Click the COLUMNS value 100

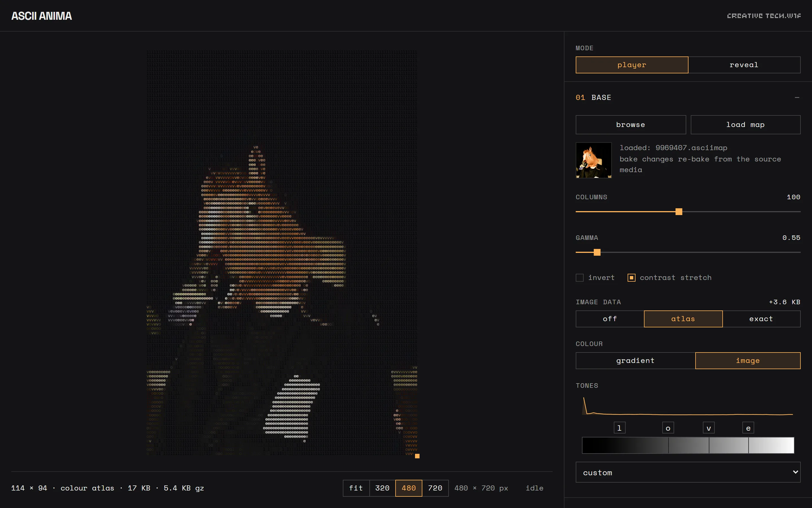point(794,197)
